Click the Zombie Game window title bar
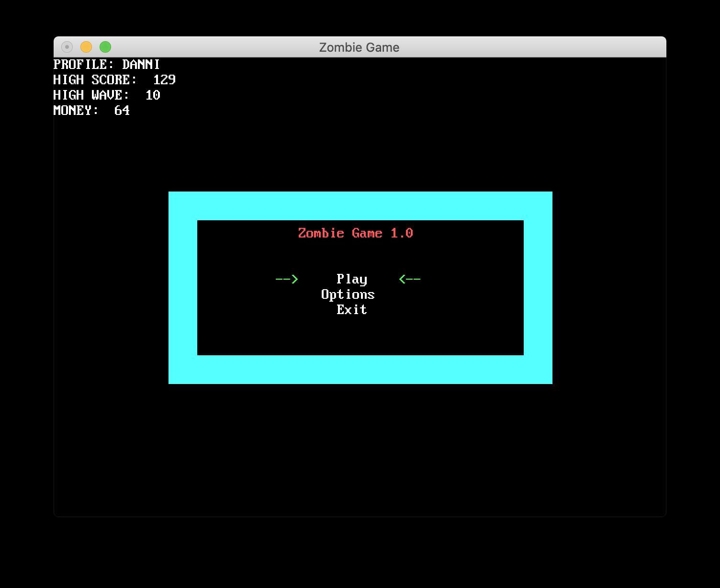This screenshot has width=720, height=588. [360, 47]
